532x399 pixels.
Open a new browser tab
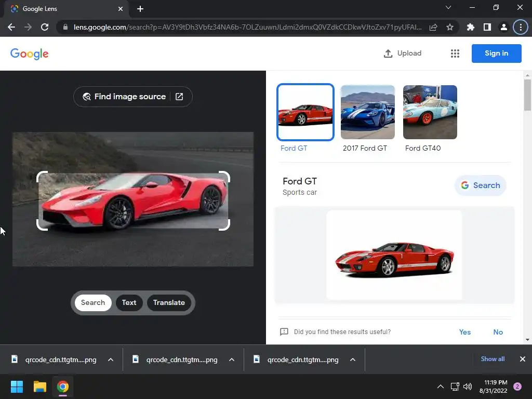140,9
